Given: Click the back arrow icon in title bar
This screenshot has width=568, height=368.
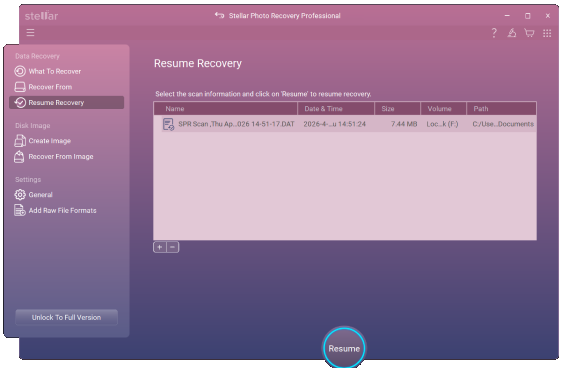Looking at the screenshot, I should click(x=219, y=15).
